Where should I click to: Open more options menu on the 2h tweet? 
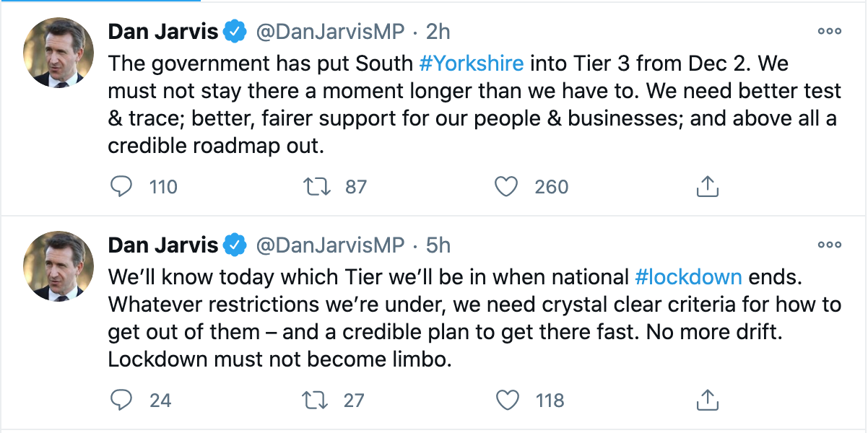[829, 32]
